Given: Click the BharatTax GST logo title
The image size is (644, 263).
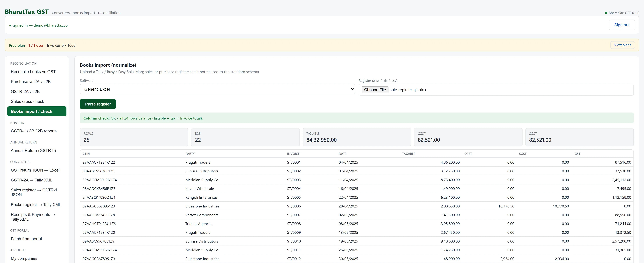Looking at the screenshot, I should pyautogui.click(x=27, y=12).
